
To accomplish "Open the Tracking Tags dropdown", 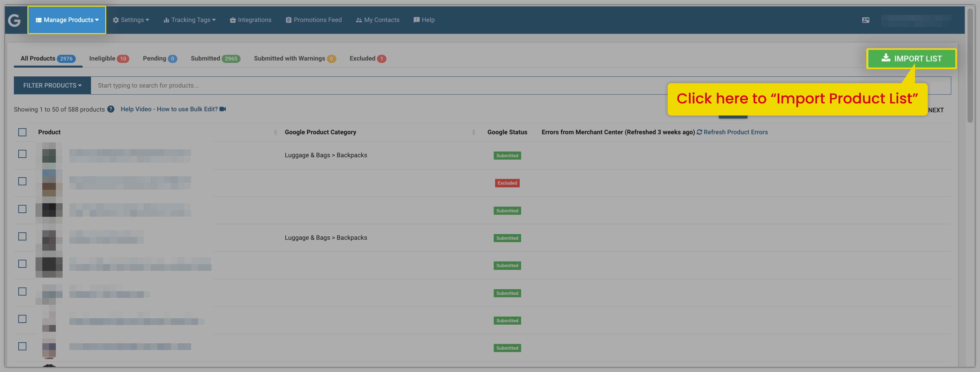I will [190, 20].
